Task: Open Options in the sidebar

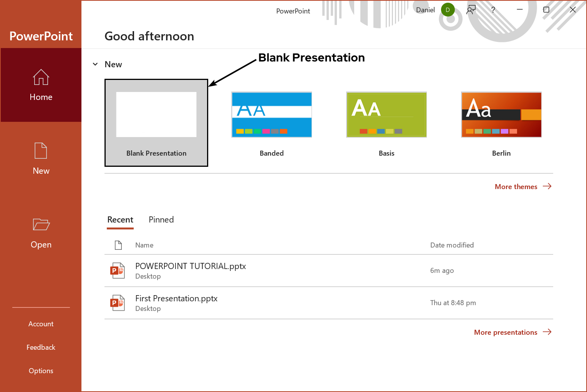Action: [x=41, y=371]
